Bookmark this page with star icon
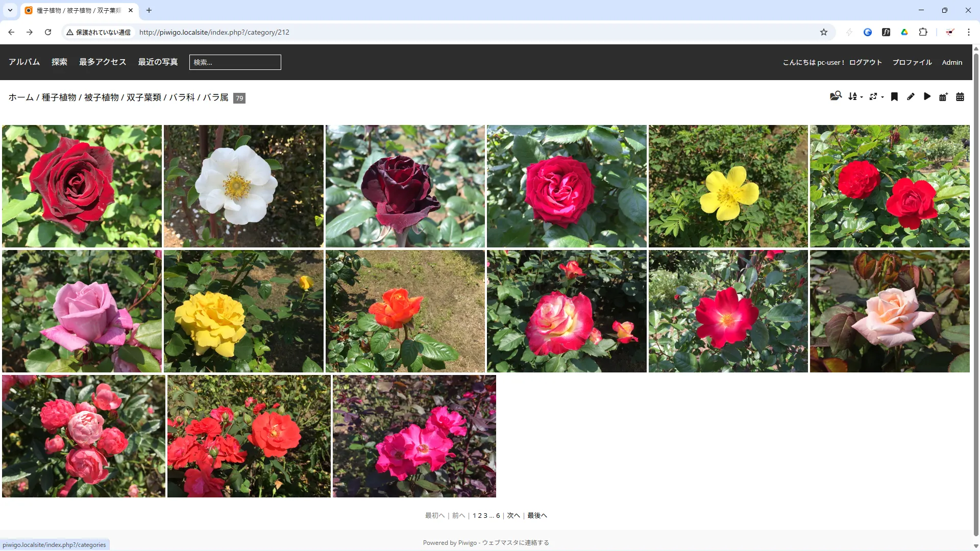980x551 pixels. (x=823, y=32)
